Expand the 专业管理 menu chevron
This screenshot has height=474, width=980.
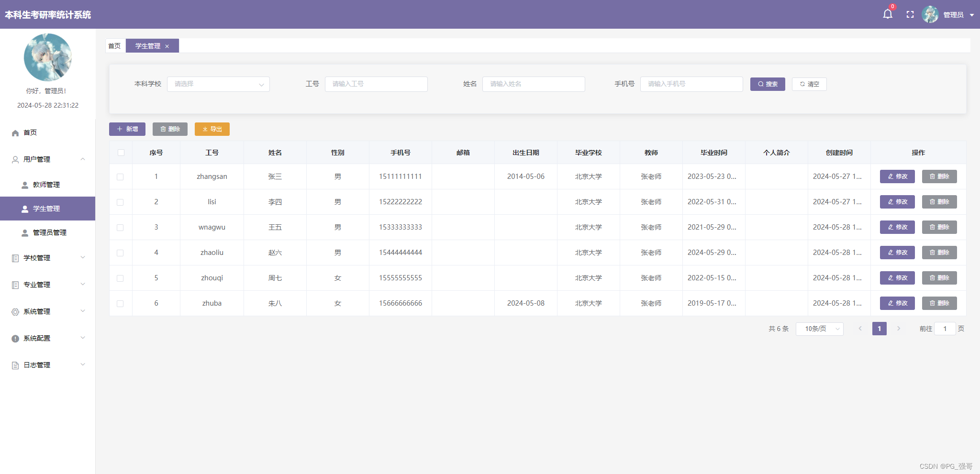tap(83, 285)
